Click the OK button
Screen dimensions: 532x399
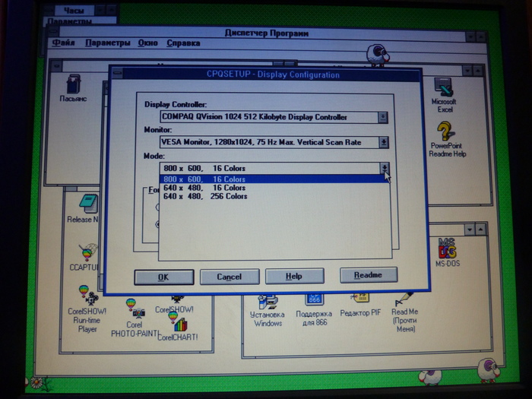click(164, 277)
